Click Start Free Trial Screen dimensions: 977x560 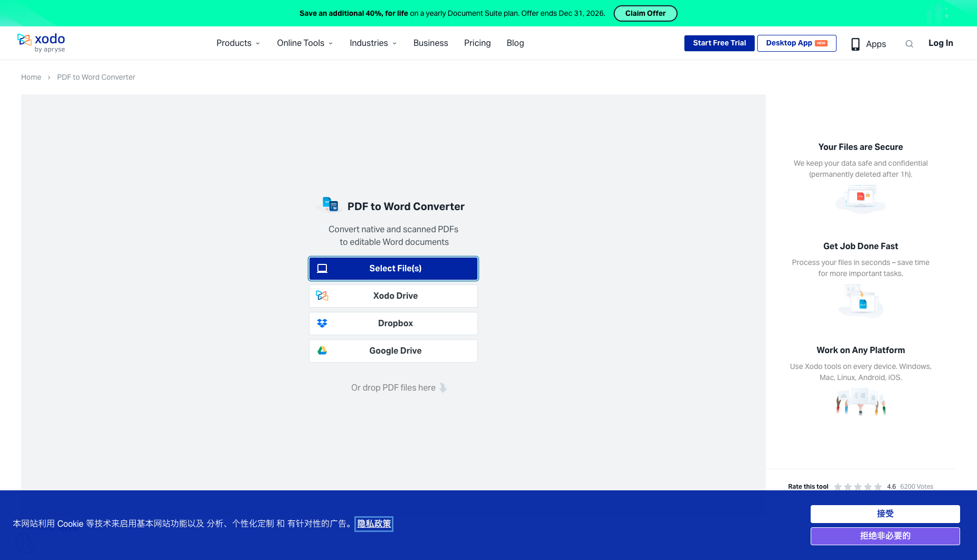719,43
